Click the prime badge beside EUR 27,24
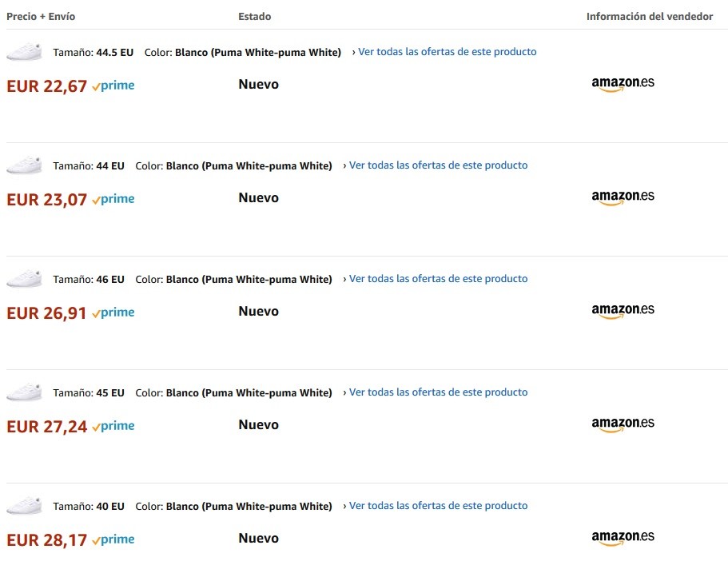This screenshot has width=728, height=585. tap(113, 427)
